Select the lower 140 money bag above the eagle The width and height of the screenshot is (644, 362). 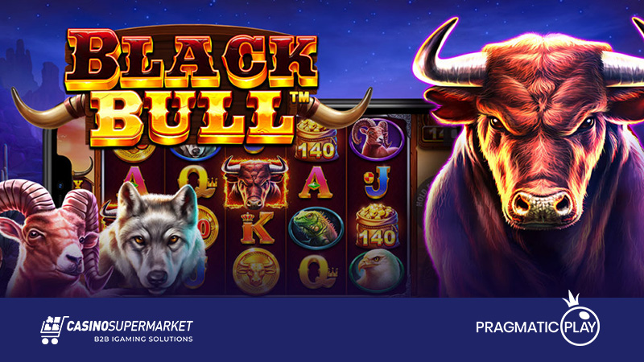coord(376,227)
